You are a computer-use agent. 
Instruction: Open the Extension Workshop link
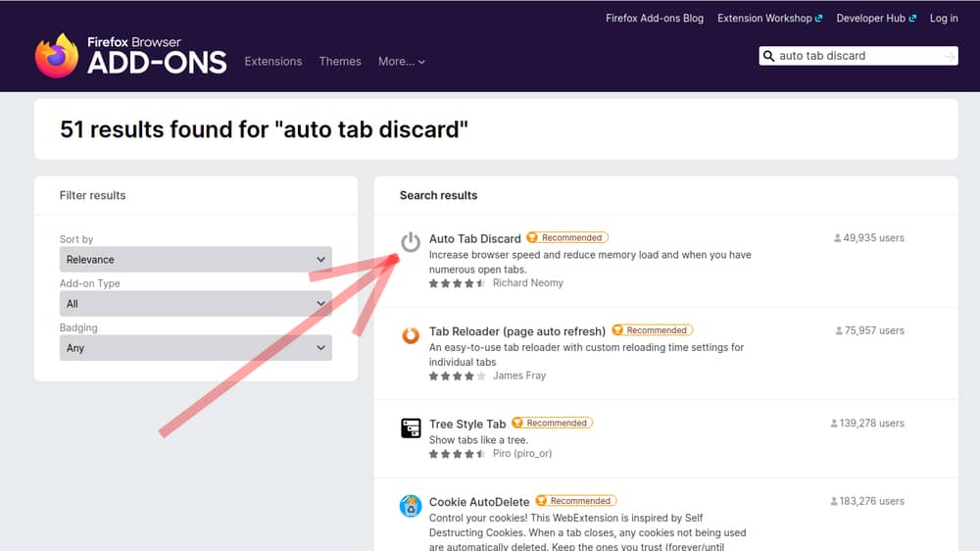[x=769, y=18]
